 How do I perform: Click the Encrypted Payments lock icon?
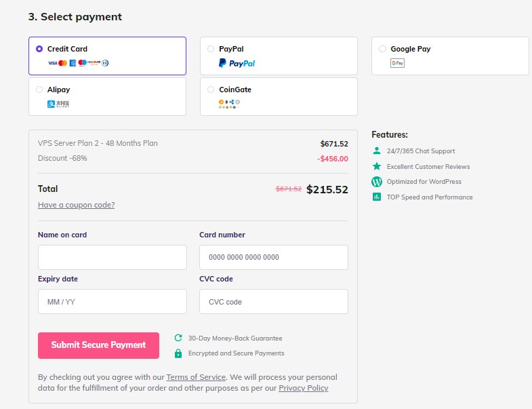tap(178, 353)
